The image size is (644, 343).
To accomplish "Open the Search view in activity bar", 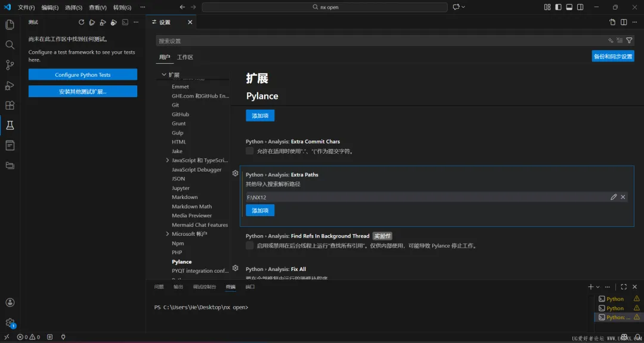I will pyautogui.click(x=10, y=45).
